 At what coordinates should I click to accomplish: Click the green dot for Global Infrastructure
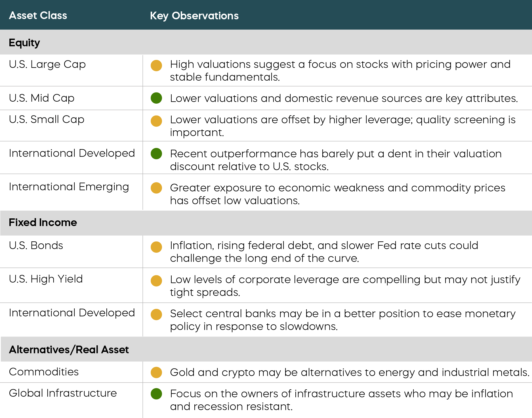click(x=156, y=394)
